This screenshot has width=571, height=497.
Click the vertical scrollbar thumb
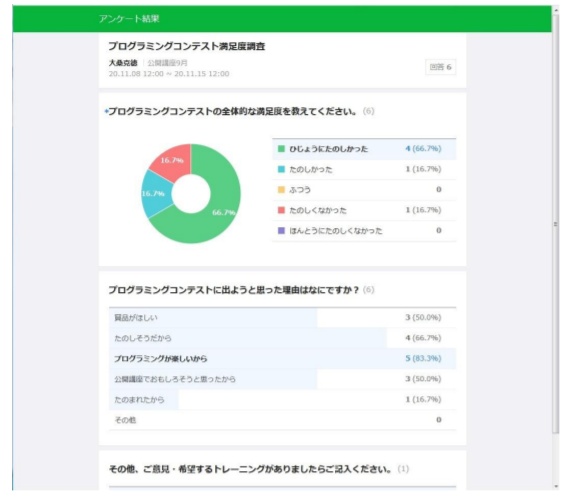coord(555,224)
